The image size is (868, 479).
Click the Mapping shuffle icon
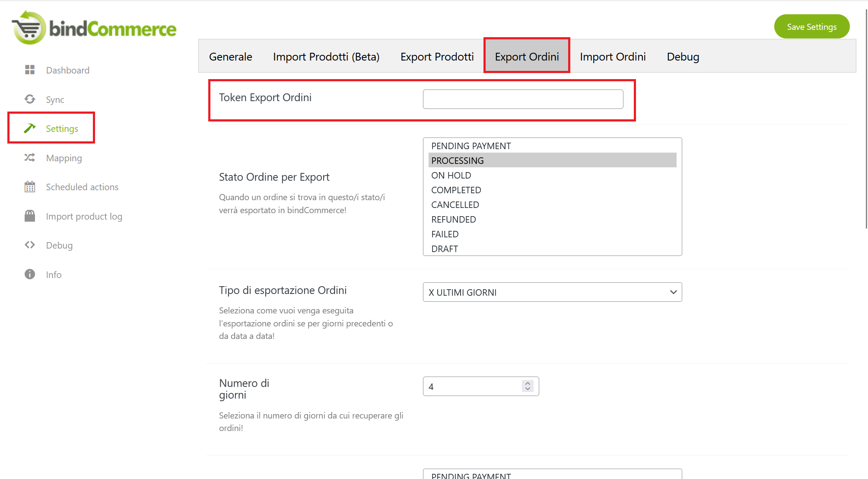(x=30, y=158)
